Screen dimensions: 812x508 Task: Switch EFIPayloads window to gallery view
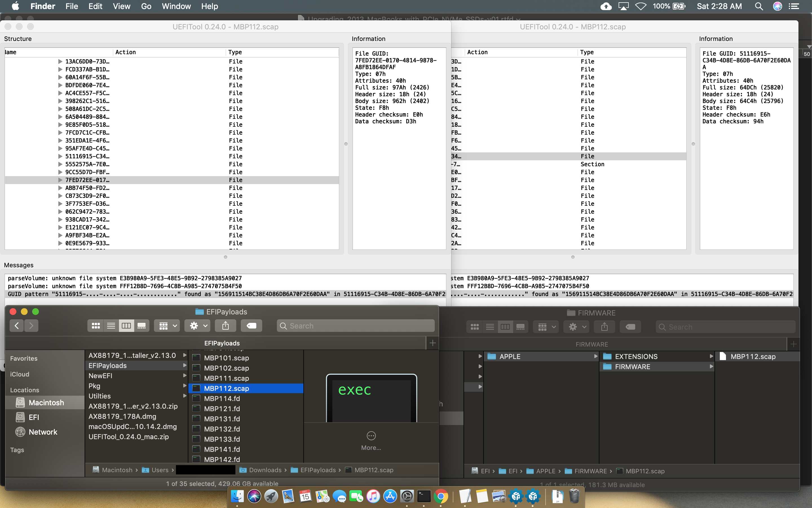pos(142,326)
